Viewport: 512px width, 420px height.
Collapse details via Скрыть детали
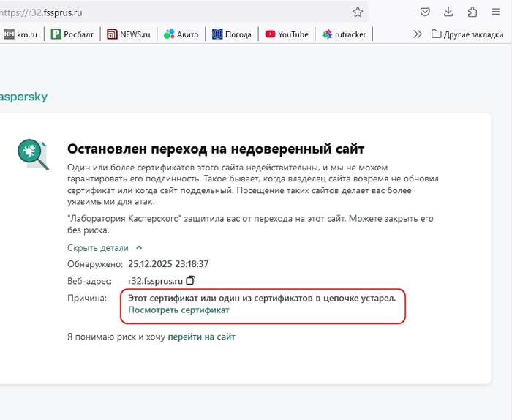tap(105, 248)
